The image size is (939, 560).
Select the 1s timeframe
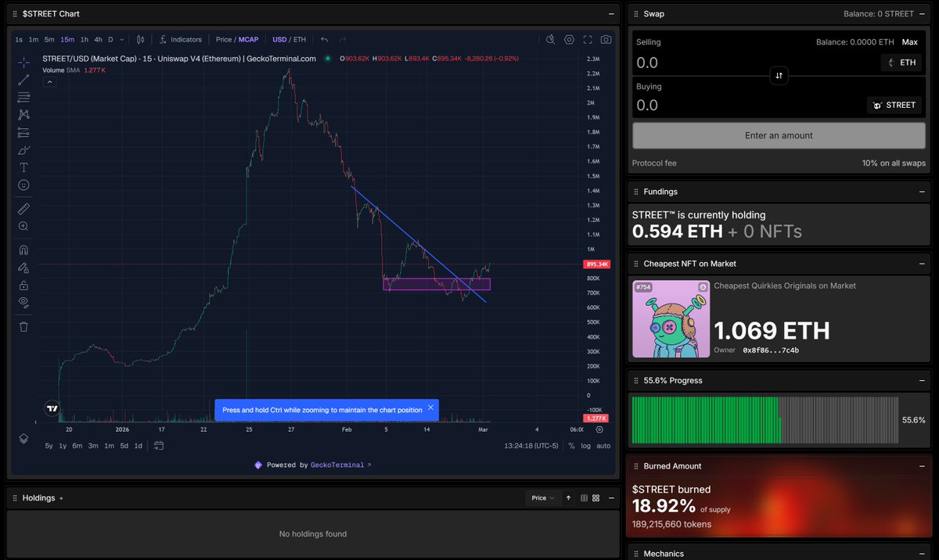19,39
